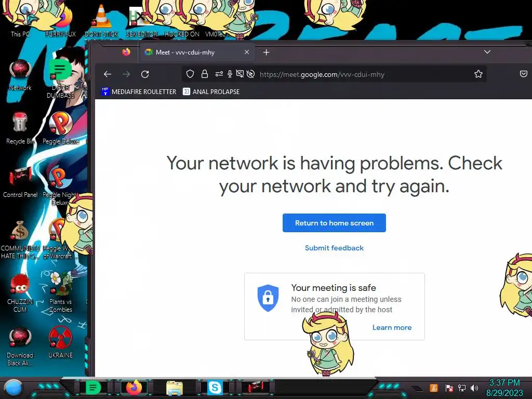Viewport: 532px width, 399px height.
Task: Open the MEDIAFIRE ROULETTER bookmark
Action: (x=139, y=91)
